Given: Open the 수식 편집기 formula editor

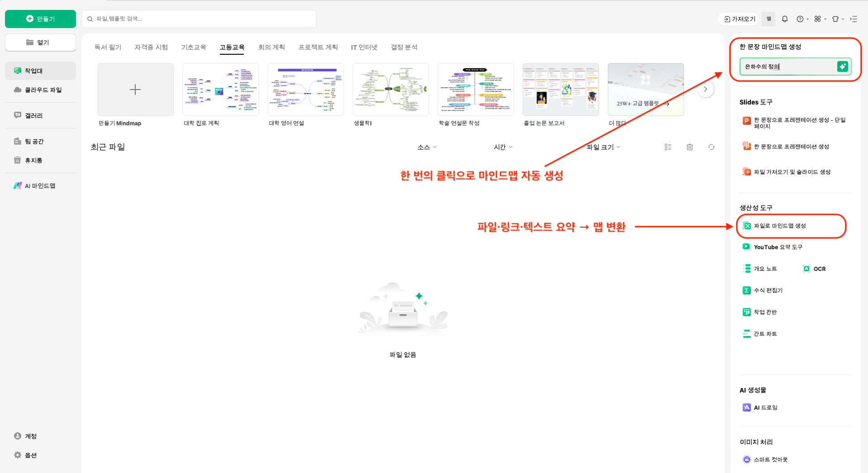Looking at the screenshot, I should click(x=768, y=290).
